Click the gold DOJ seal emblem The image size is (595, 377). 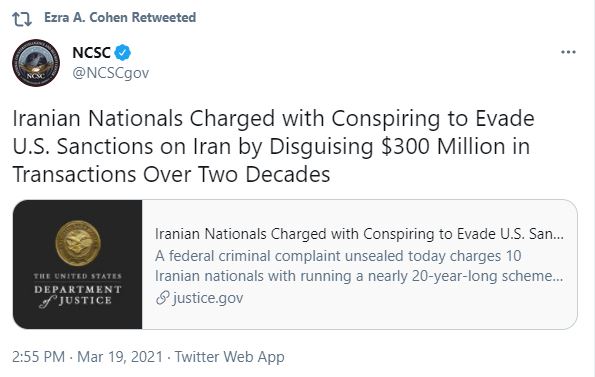(x=78, y=243)
